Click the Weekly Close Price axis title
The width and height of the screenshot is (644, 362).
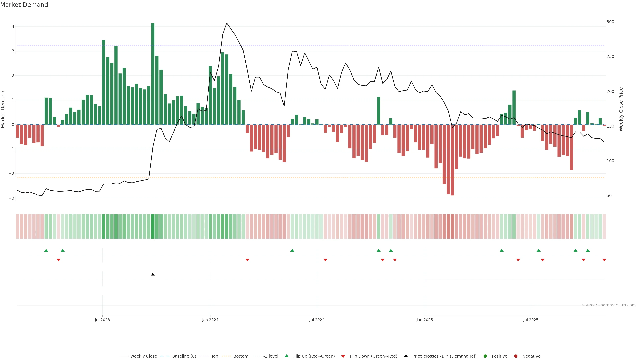point(621,109)
